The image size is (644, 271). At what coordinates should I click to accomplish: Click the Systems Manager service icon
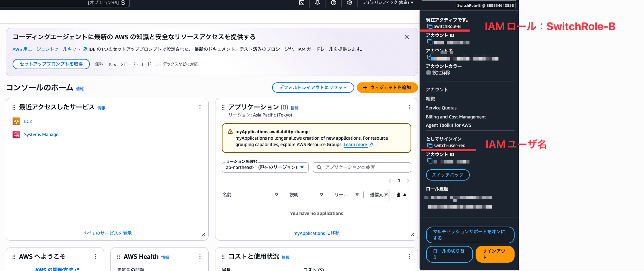pos(16,135)
